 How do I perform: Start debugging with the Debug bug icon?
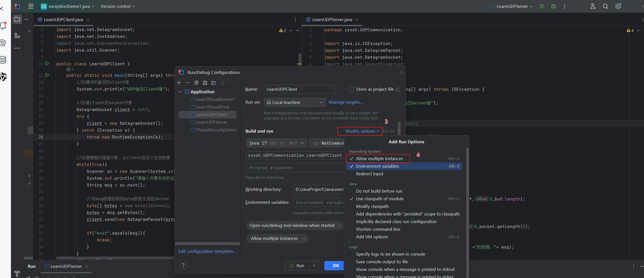point(553,6)
